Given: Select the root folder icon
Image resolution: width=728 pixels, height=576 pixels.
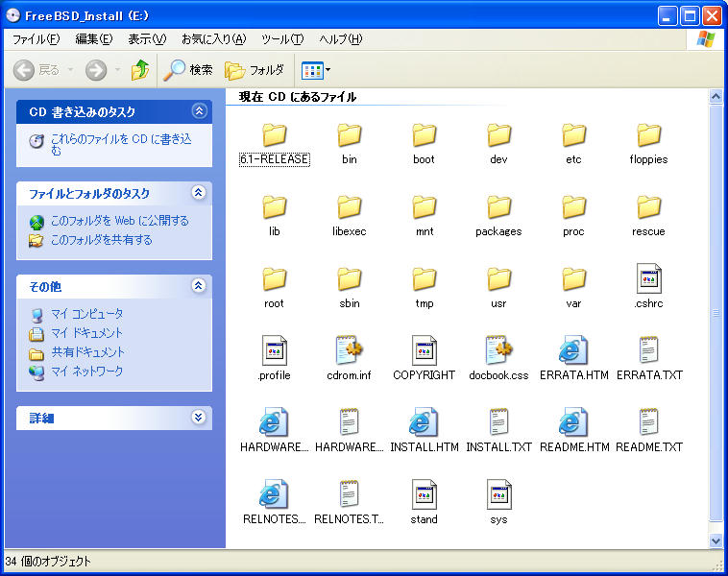Looking at the screenshot, I should coord(275,279).
